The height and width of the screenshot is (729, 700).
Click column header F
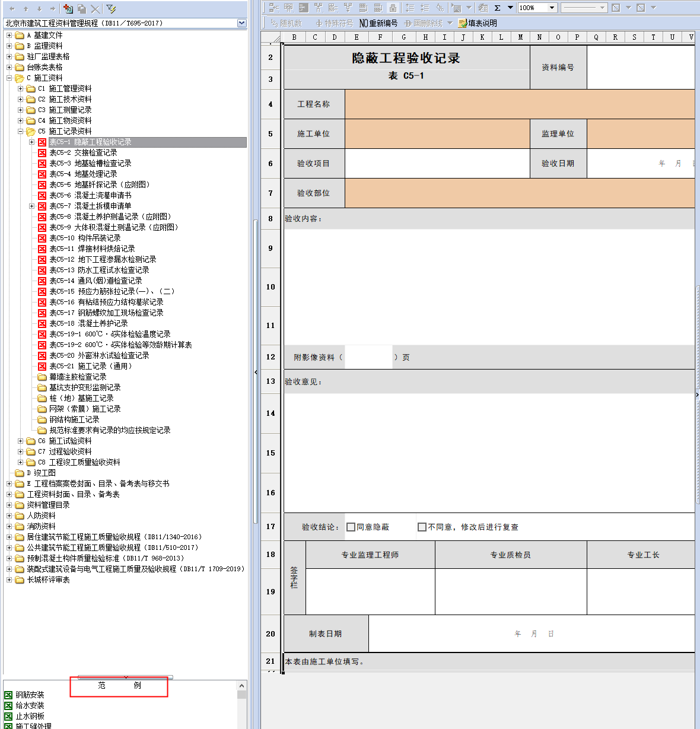click(x=380, y=37)
